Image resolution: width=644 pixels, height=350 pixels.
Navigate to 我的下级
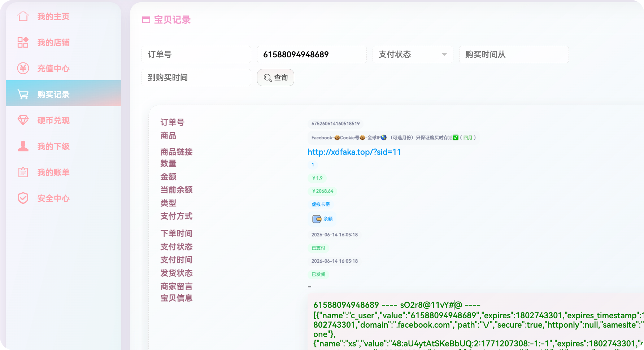click(x=64, y=146)
